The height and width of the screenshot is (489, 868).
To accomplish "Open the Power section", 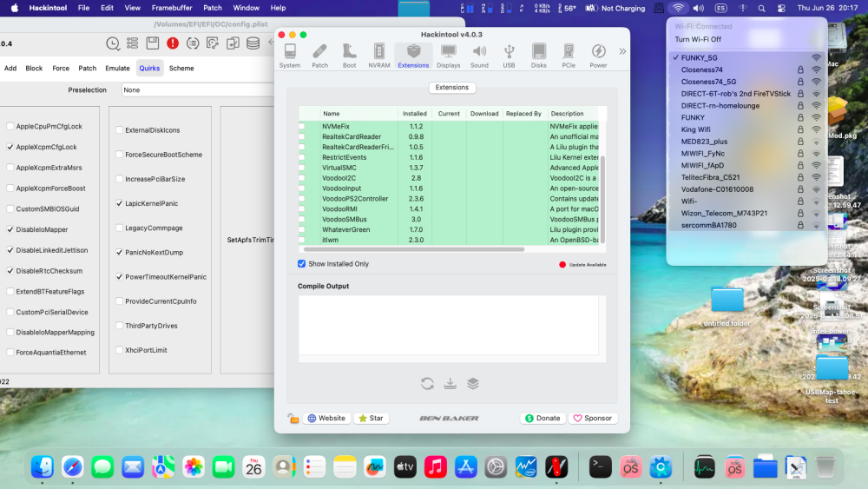I will click(x=598, y=56).
